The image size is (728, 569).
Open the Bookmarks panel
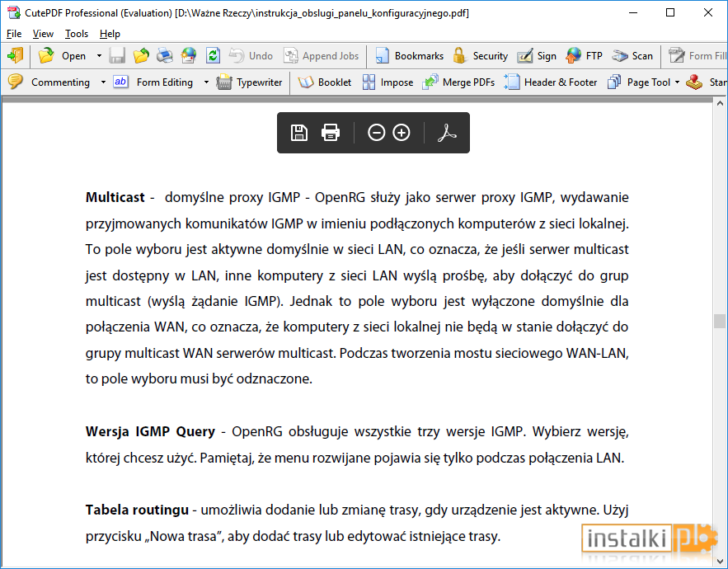pos(409,56)
